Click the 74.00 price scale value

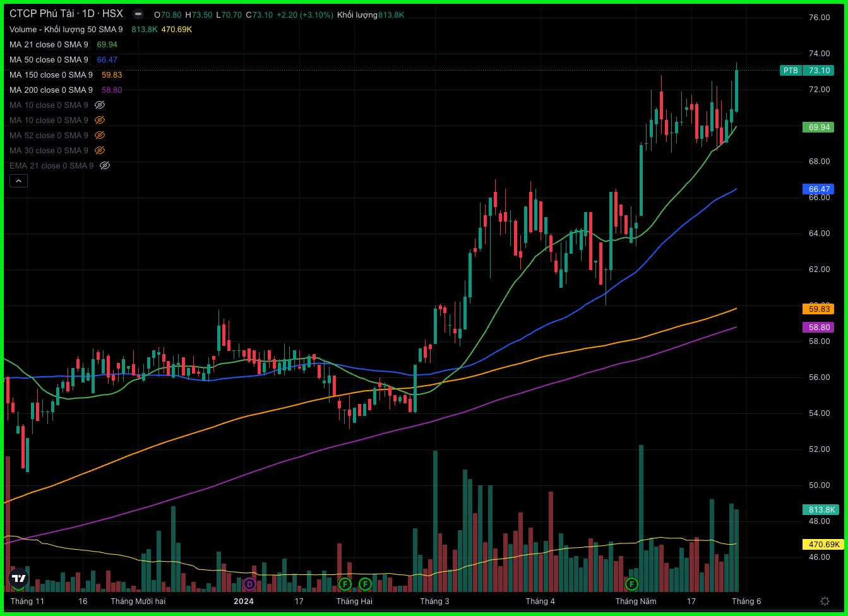point(819,54)
